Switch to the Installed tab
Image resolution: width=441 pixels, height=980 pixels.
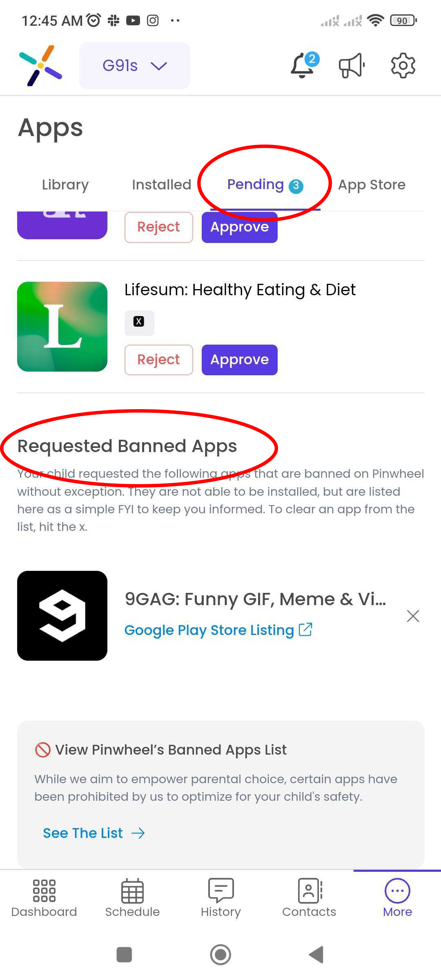(x=161, y=185)
